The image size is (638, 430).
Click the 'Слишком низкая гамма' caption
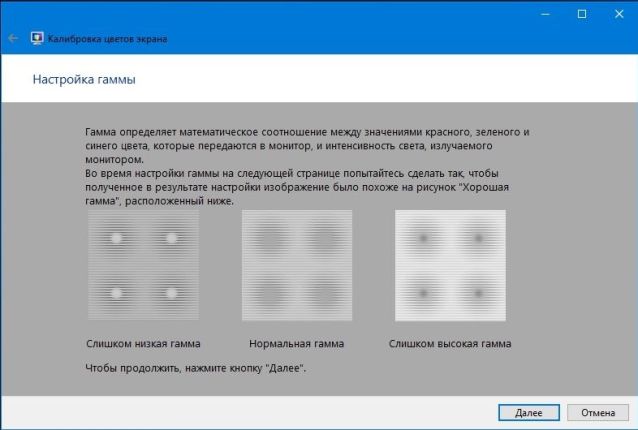(143, 344)
